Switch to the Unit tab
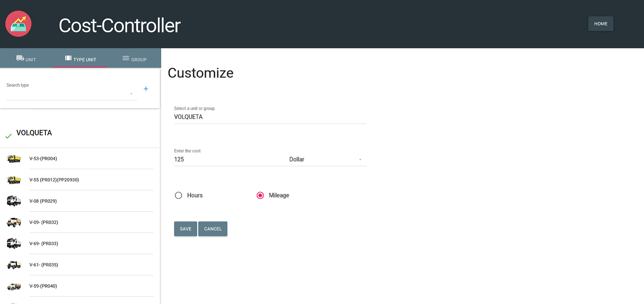 point(26,59)
